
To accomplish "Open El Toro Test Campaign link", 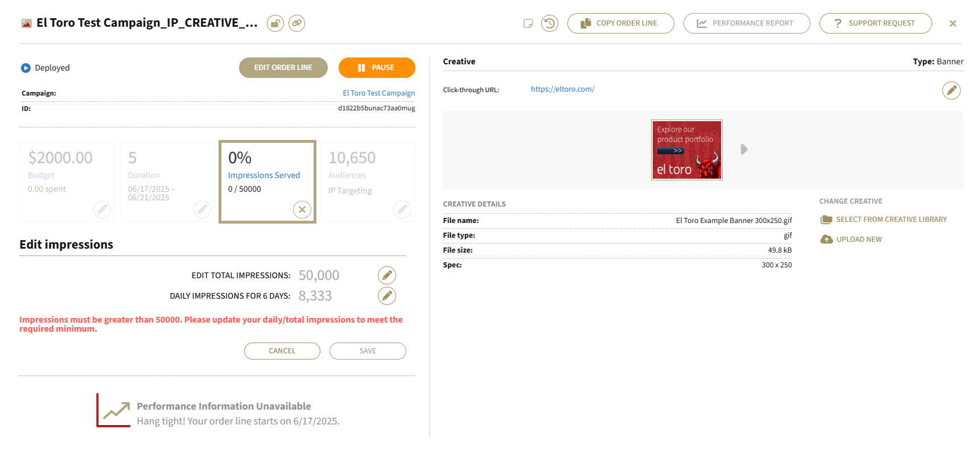I will point(379,93).
